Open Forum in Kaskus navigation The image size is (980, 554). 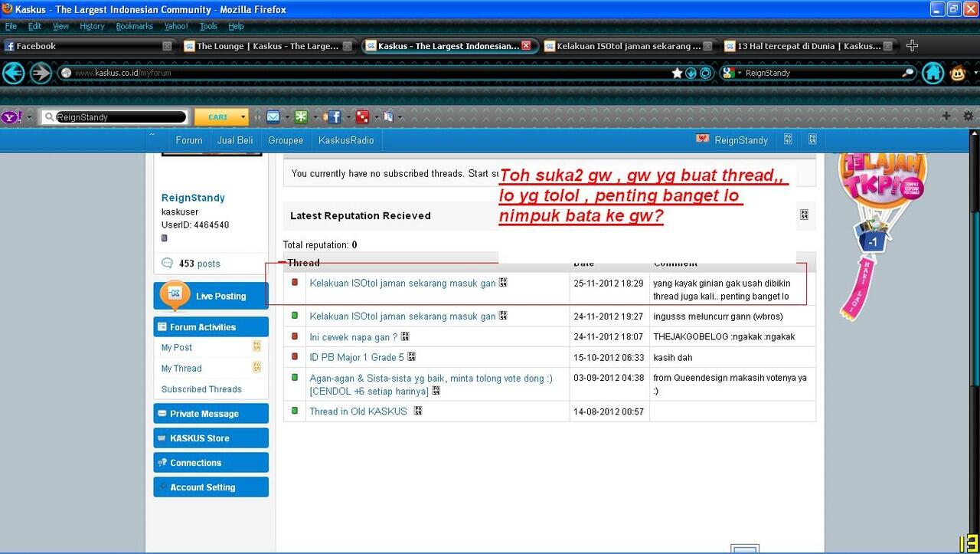pyautogui.click(x=189, y=140)
